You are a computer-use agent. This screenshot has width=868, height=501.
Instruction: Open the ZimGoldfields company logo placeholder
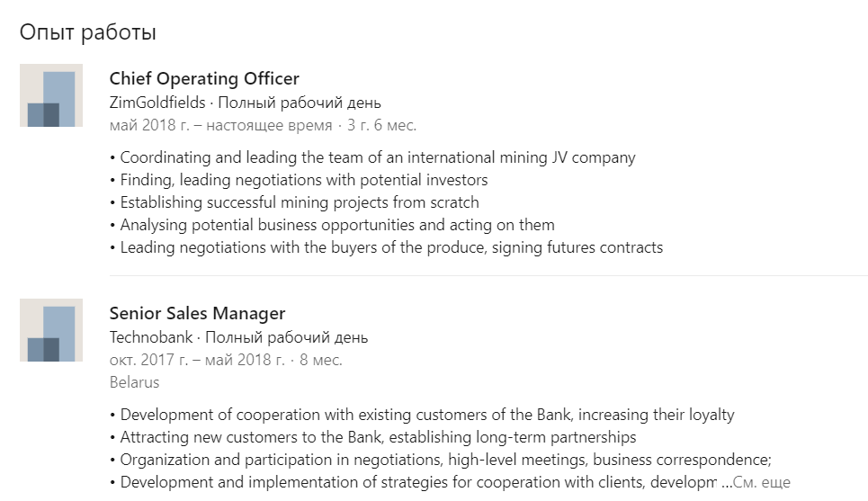(x=51, y=95)
